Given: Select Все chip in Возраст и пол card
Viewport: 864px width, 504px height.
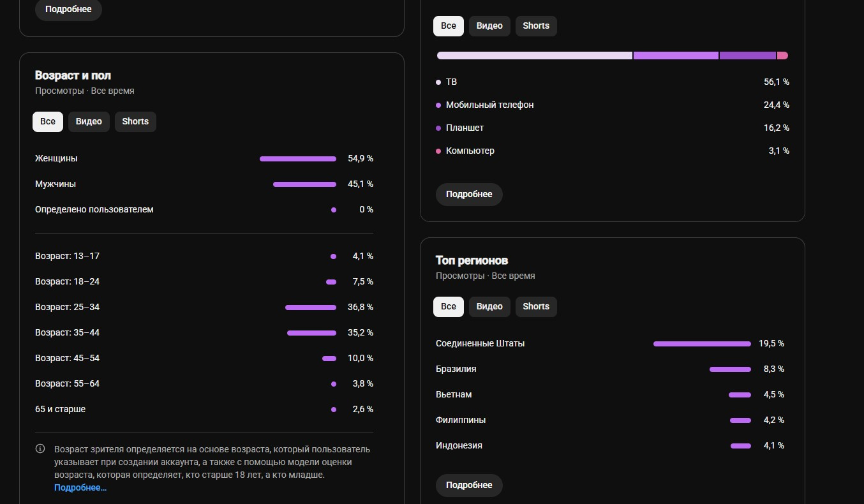Looking at the screenshot, I should (48, 122).
